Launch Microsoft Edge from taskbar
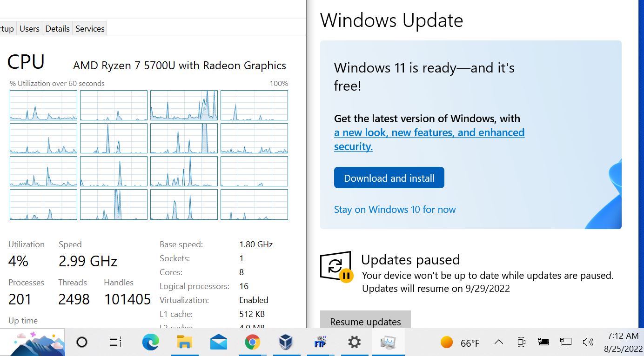The image size is (644, 356). [x=150, y=343]
